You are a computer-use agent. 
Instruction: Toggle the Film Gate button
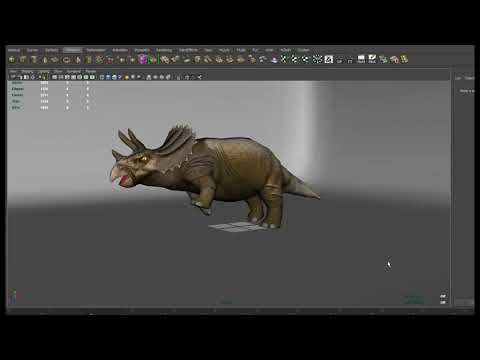(61, 77)
